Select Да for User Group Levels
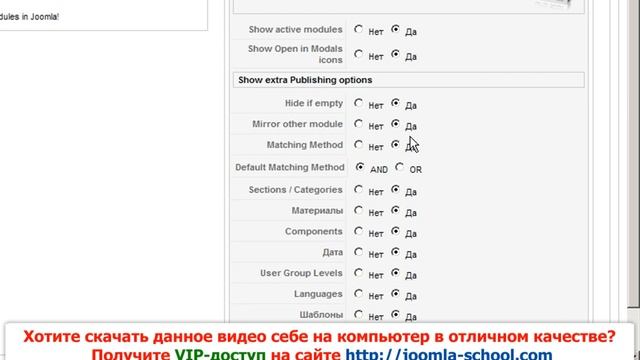The width and height of the screenshot is (640, 360). click(395, 273)
